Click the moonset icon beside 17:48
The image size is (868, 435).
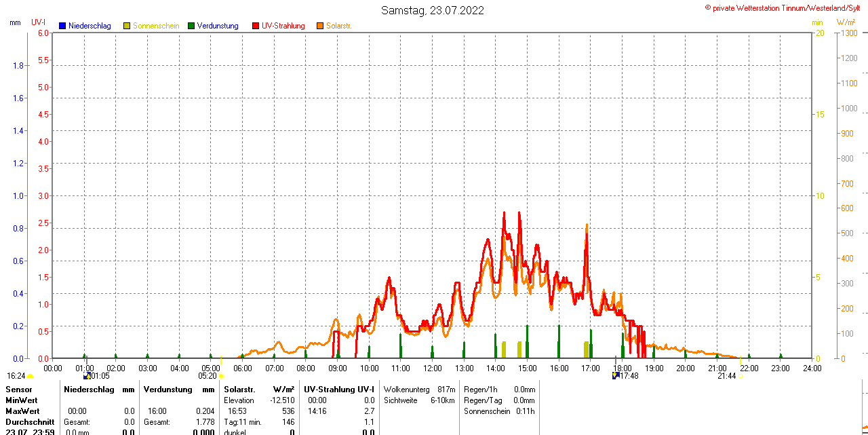pos(615,375)
